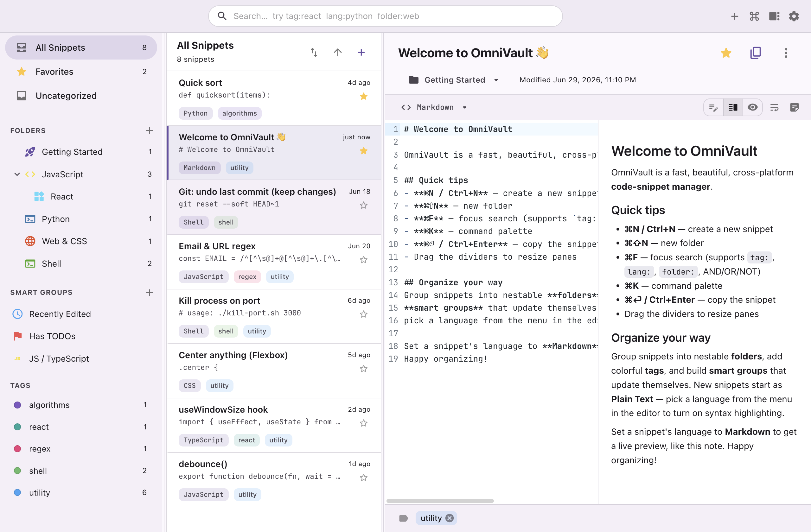Remove the utility tag from snippet
This screenshot has width=811, height=532.
(x=450, y=518)
